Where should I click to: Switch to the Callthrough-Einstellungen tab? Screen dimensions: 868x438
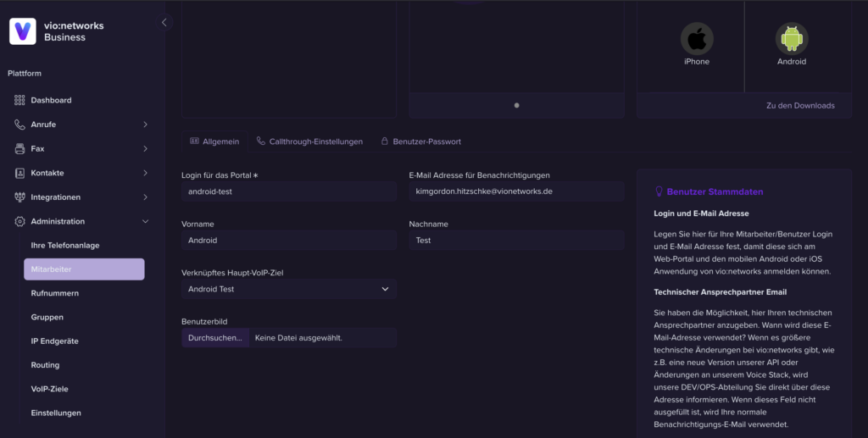tap(309, 141)
